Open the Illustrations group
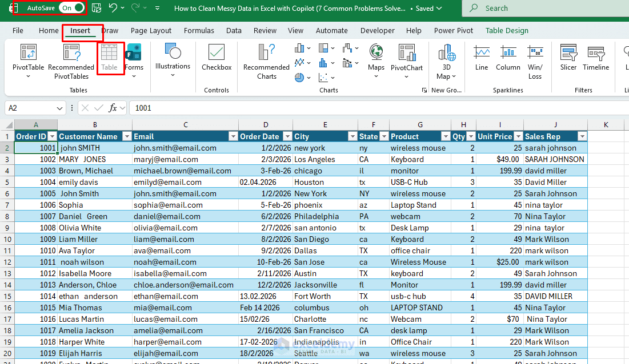This screenshot has width=629, height=364. click(173, 60)
